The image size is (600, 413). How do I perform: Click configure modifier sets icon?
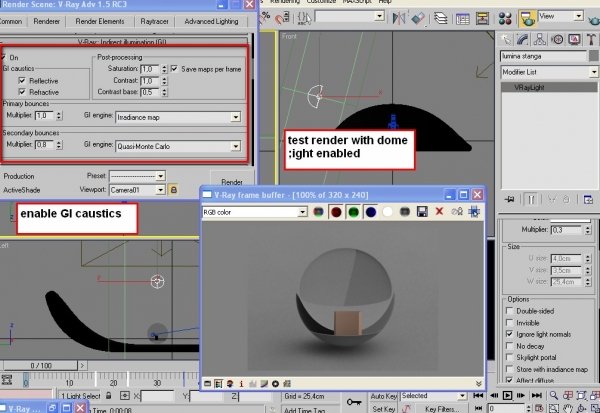588,199
